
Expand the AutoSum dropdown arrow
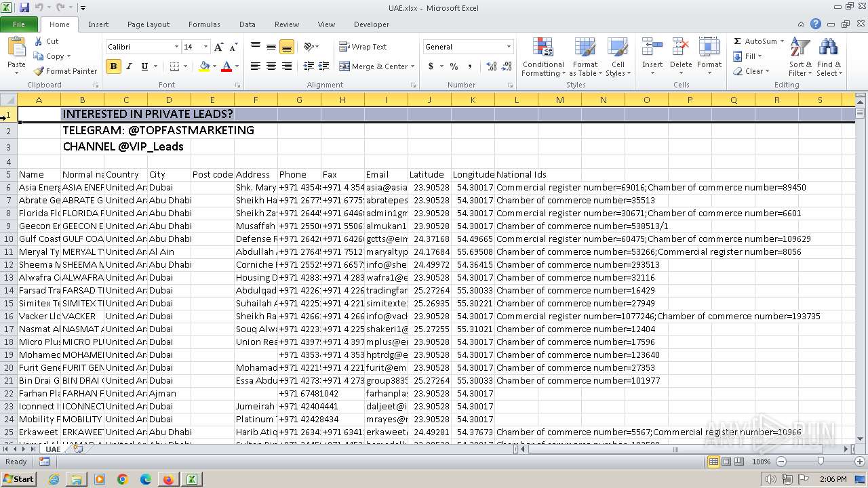pyautogui.click(x=782, y=41)
